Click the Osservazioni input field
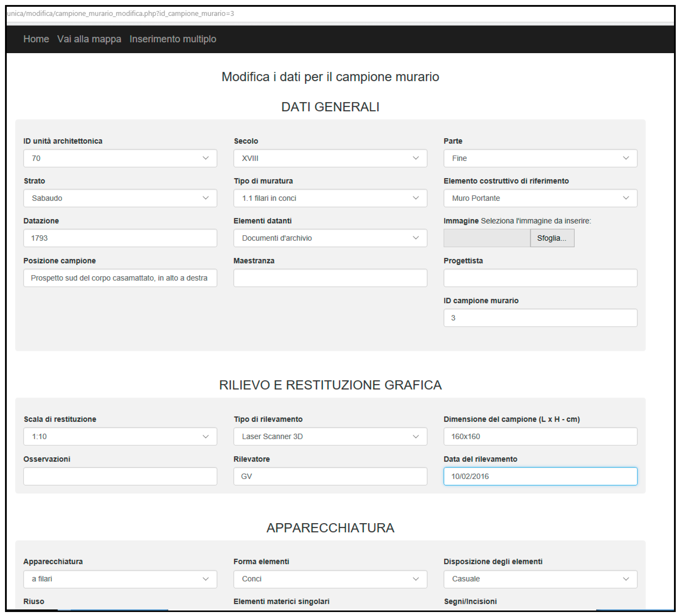Viewport: 681px width, 616px height. pyautogui.click(x=120, y=476)
